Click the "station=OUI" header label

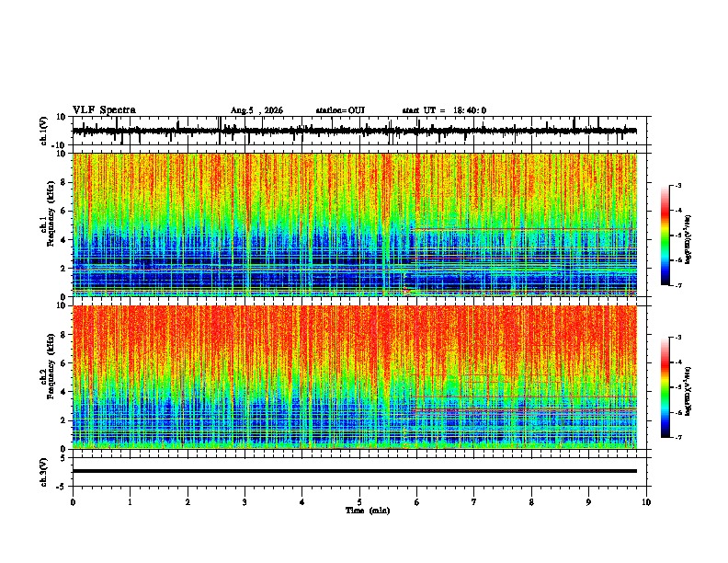click(340, 110)
